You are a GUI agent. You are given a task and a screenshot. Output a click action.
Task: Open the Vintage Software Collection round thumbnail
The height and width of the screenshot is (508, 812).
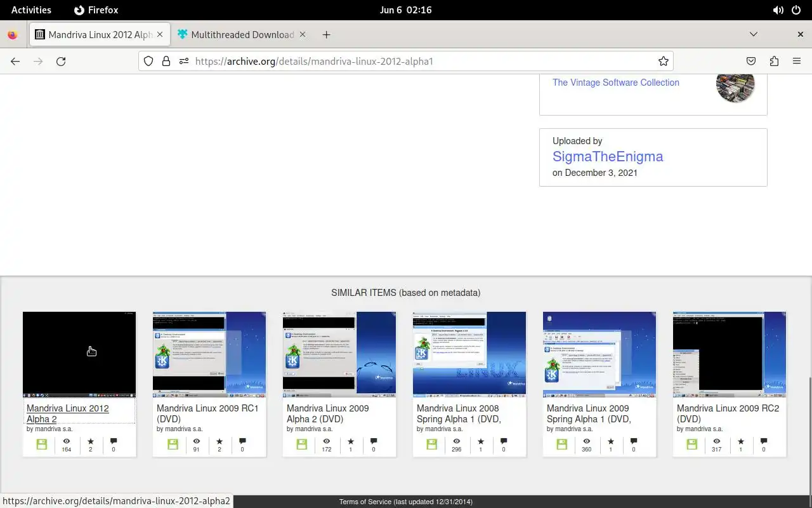pyautogui.click(x=735, y=84)
